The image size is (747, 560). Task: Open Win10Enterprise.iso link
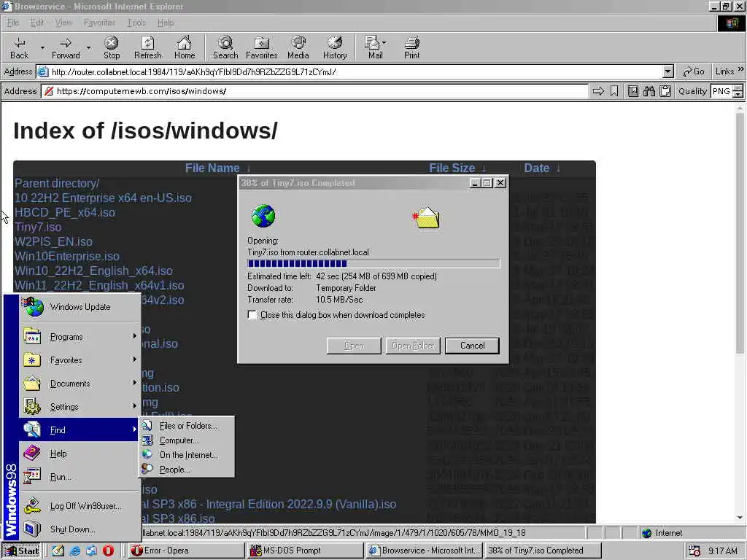pyautogui.click(x=66, y=256)
